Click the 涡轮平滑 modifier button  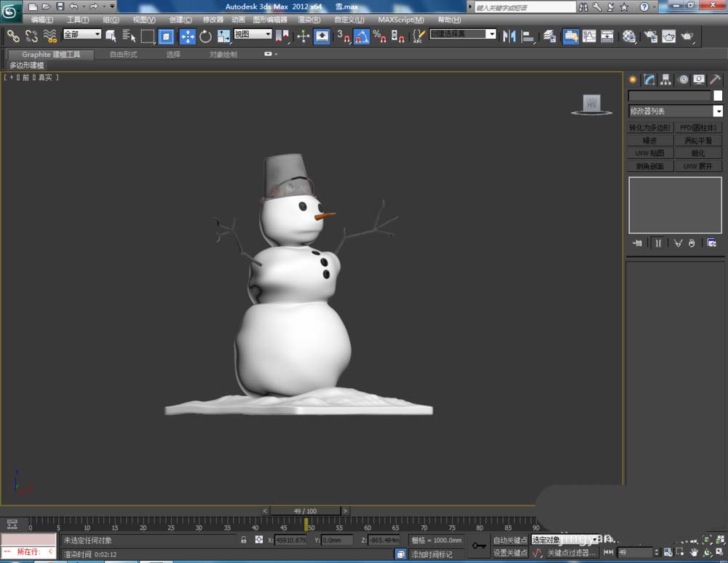tap(698, 141)
